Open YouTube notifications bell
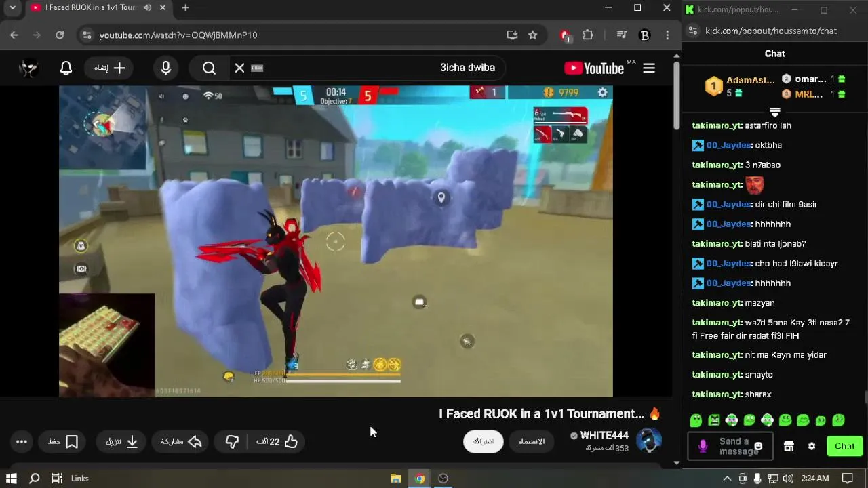 (x=66, y=68)
